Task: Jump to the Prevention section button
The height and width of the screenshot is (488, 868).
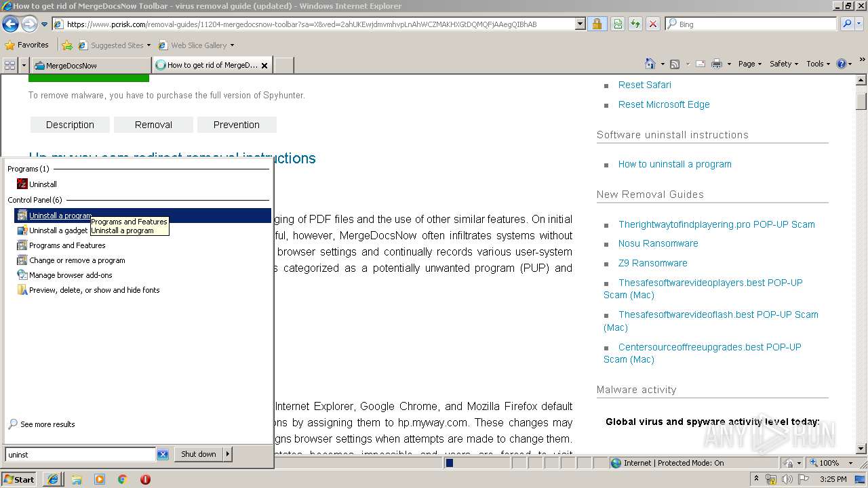Action: 237,125
